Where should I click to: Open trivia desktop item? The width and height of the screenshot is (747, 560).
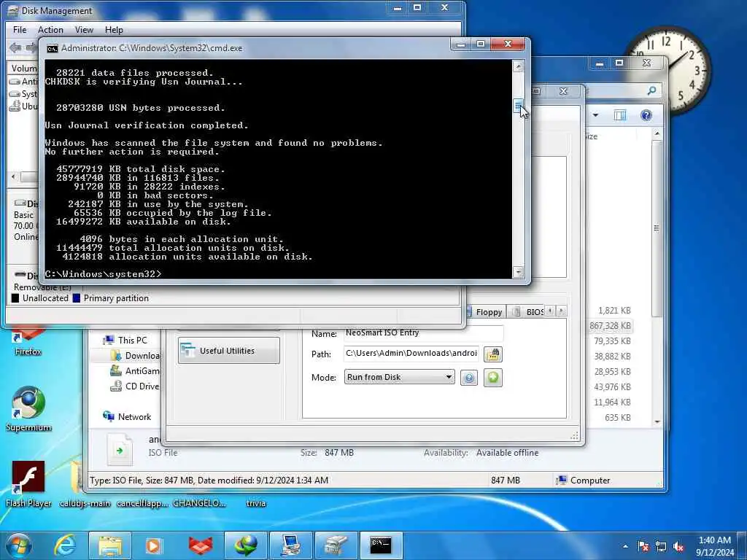click(256, 503)
